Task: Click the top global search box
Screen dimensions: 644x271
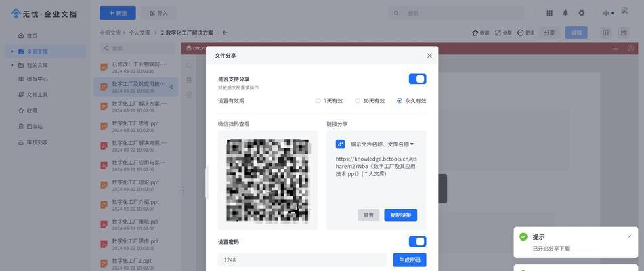Action: [x=456, y=13]
